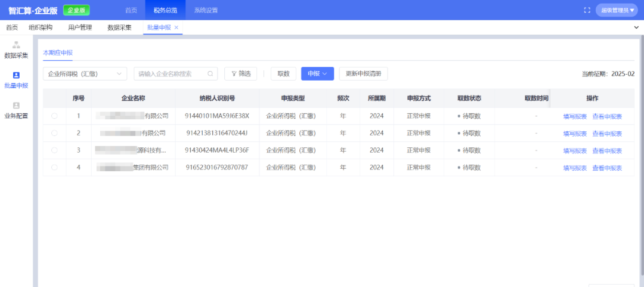Click the 企业版 badge
This screenshot has width=644, height=287.
[76, 10]
